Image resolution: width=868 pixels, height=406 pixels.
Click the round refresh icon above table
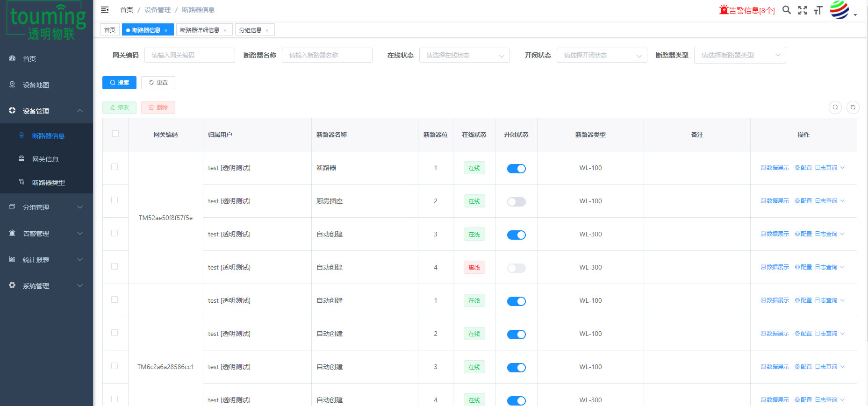coord(853,107)
